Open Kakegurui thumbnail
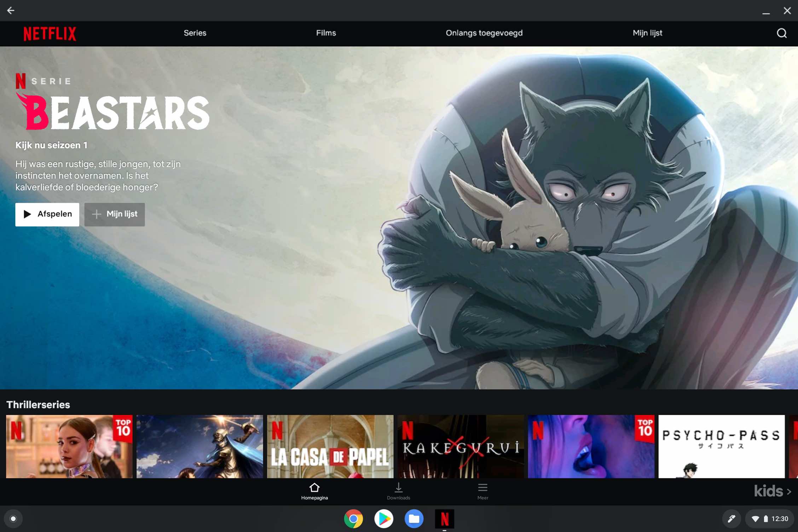Screen dimensions: 798x532 [461, 446]
